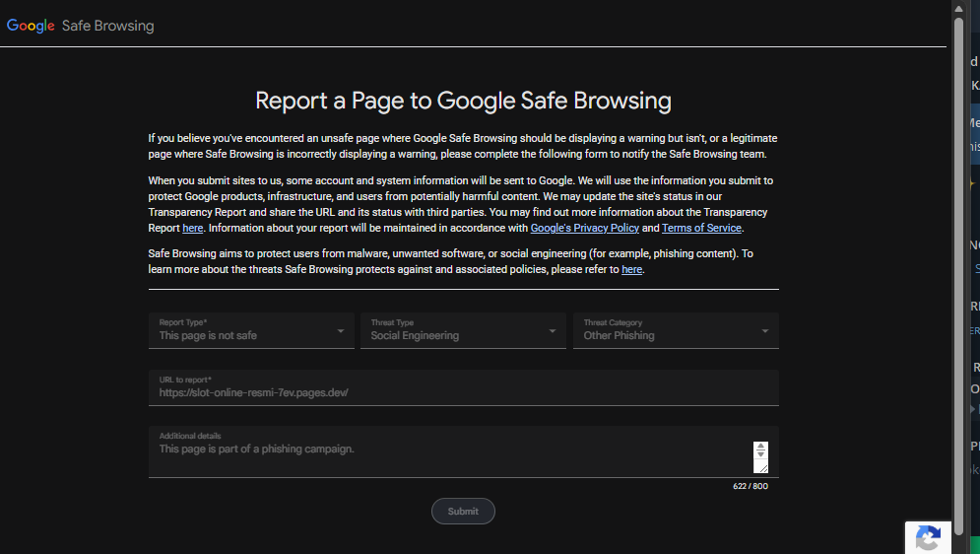Open the Threat Type dropdown
Image resolution: width=980 pixels, height=554 pixels.
(463, 331)
